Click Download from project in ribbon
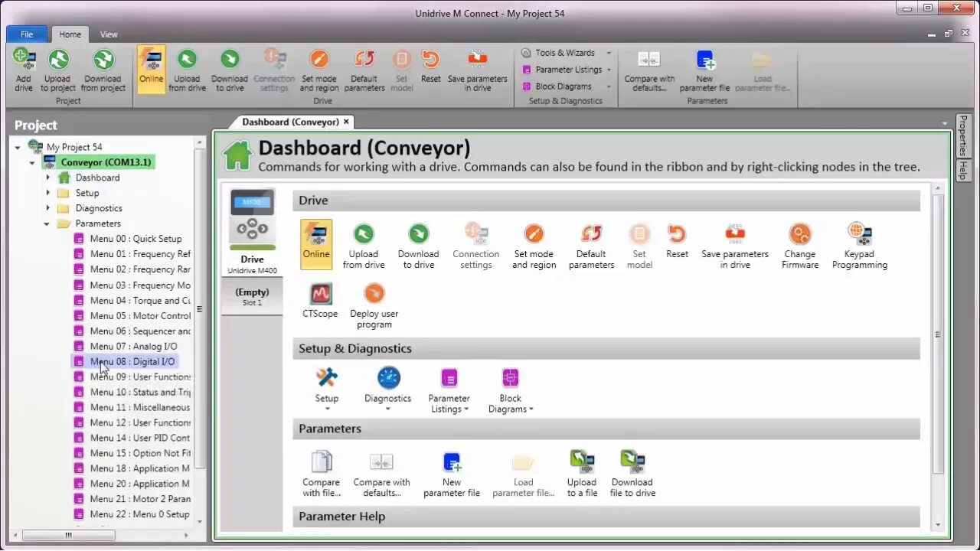 [103, 70]
